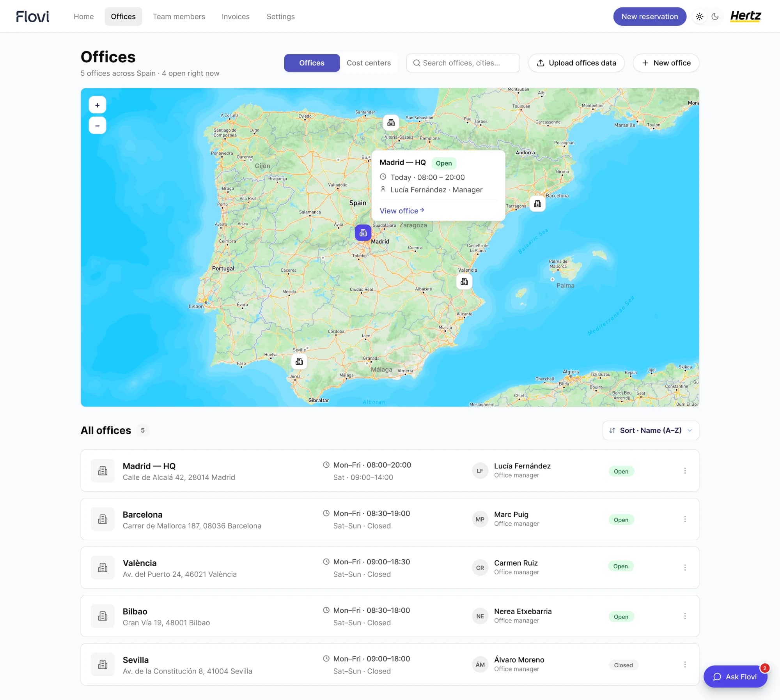Click 'Today · 08:00 – 20:00' in map popup
Viewport: 780px width, 700px height.
pyautogui.click(x=427, y=177)
